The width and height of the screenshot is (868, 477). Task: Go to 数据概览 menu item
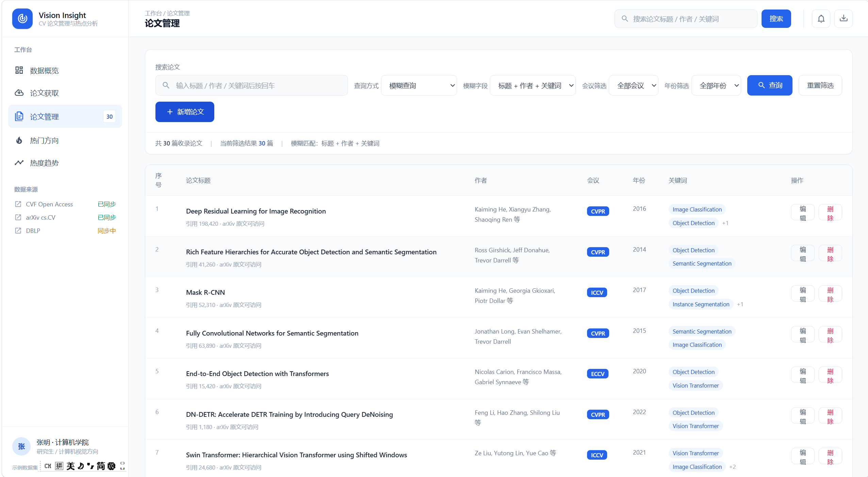[x=65, y=70]
